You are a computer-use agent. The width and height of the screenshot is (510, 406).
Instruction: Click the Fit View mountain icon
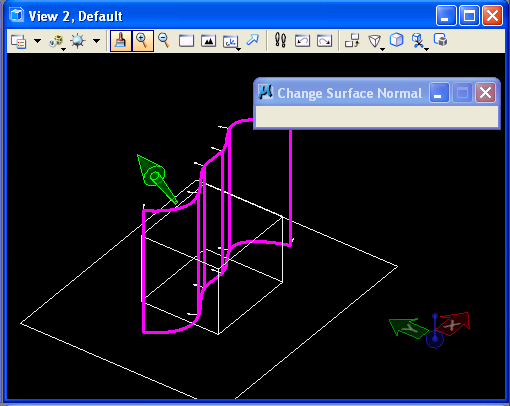tap(208, 41)
